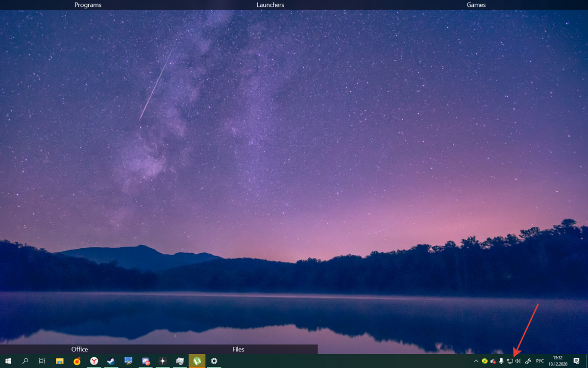Open the Action Center notifications

pyautogui.click(x=577, y=361)
